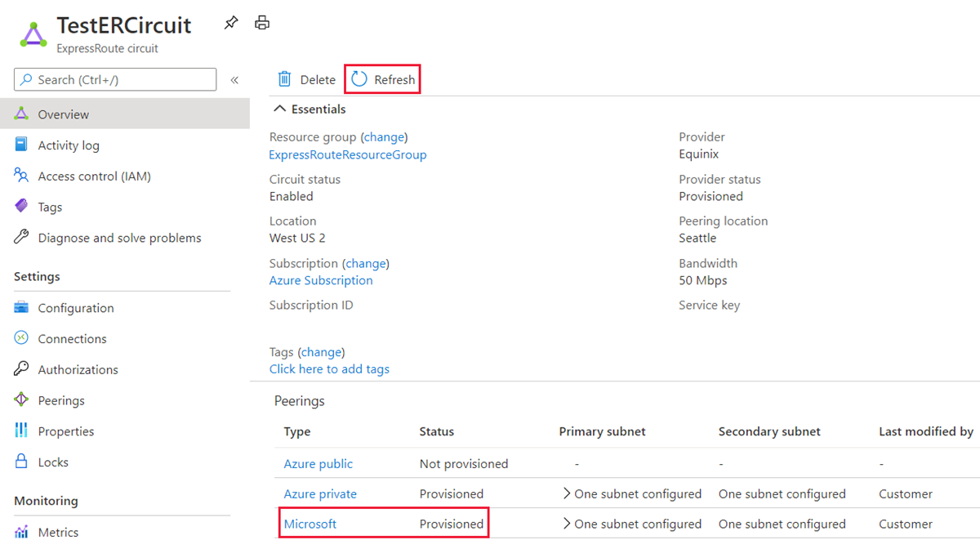
Task: Expand the Microsoft peering primary subnet row
Action: (x=566, y=524)
